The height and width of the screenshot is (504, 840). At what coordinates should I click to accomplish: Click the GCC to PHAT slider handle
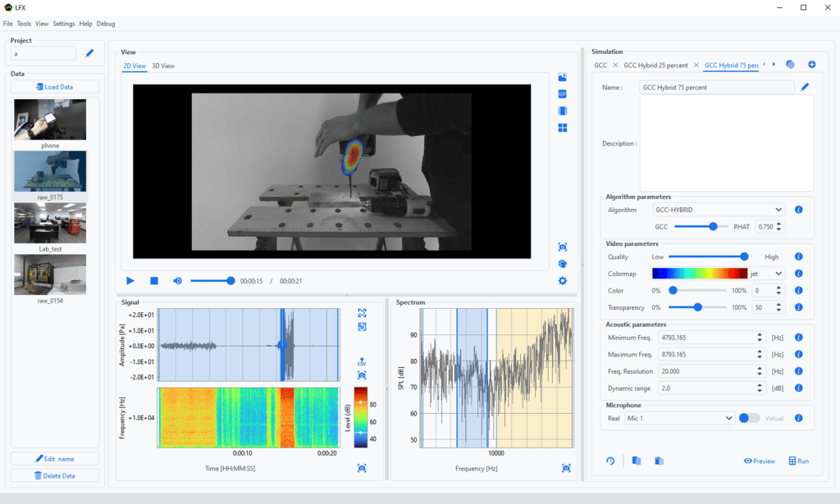tap(713, 227)
